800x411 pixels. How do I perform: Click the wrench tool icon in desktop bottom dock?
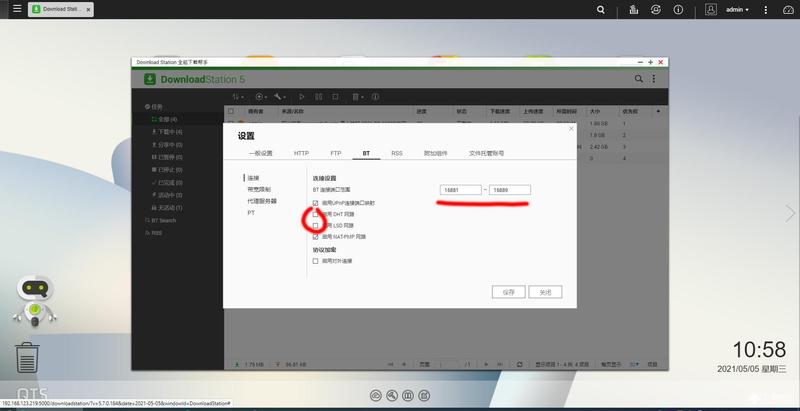click(x=392, y=395)
